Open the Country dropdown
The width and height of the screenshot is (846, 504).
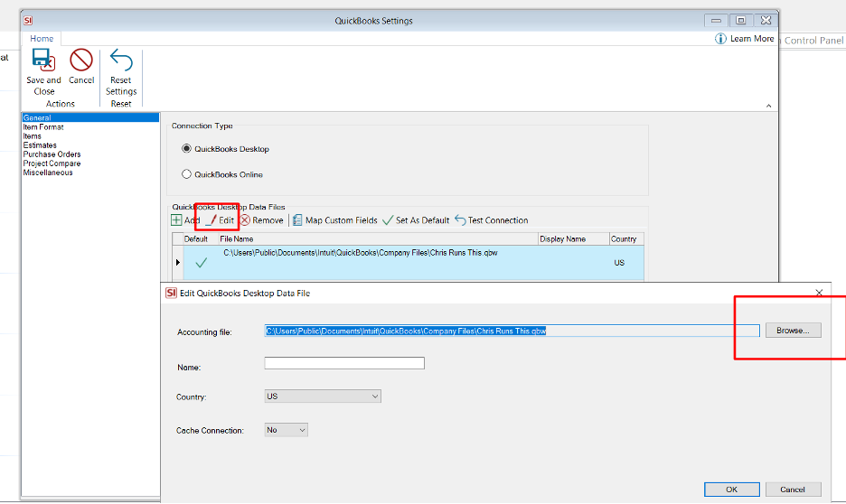tap(323, 397)
